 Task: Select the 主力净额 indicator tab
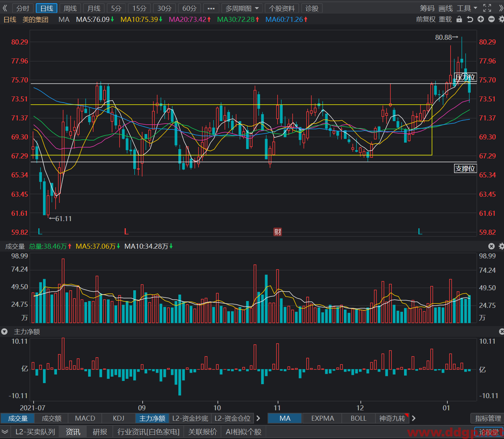(152, 418)
